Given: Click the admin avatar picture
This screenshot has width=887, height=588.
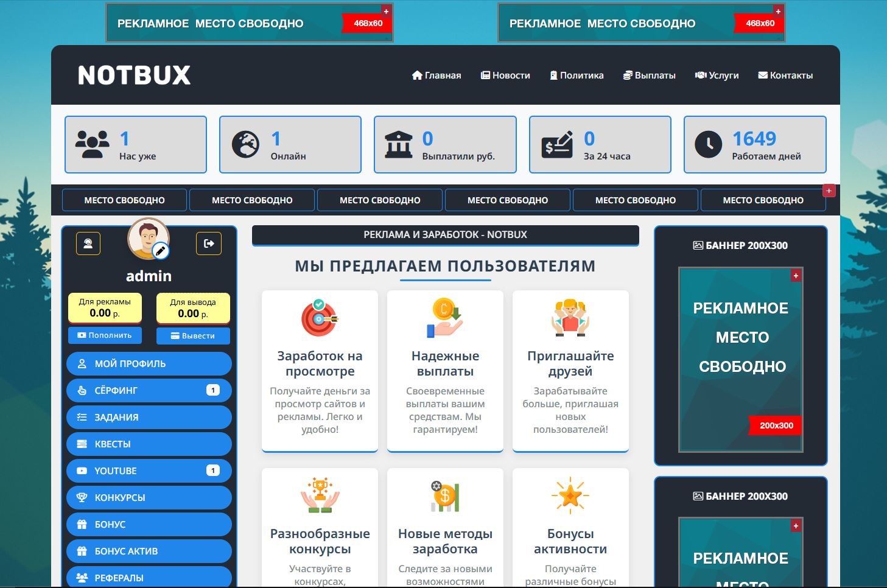Looking at the screenshot, I should pyautogui.click(x=147, y=237).
